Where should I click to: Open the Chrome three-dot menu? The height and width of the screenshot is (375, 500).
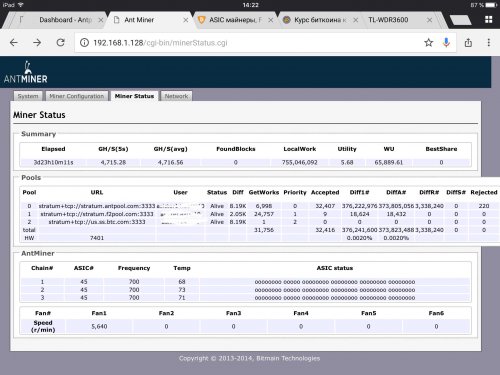coord(489,43)
